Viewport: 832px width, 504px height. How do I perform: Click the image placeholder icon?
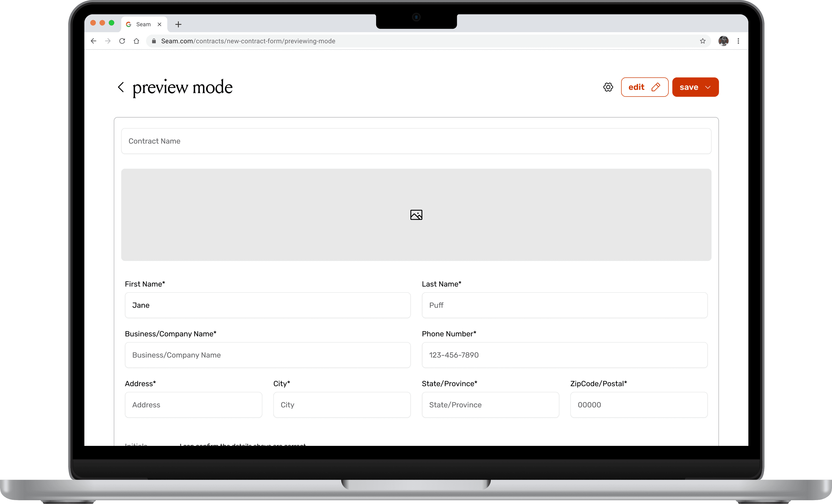click(416, 215)
